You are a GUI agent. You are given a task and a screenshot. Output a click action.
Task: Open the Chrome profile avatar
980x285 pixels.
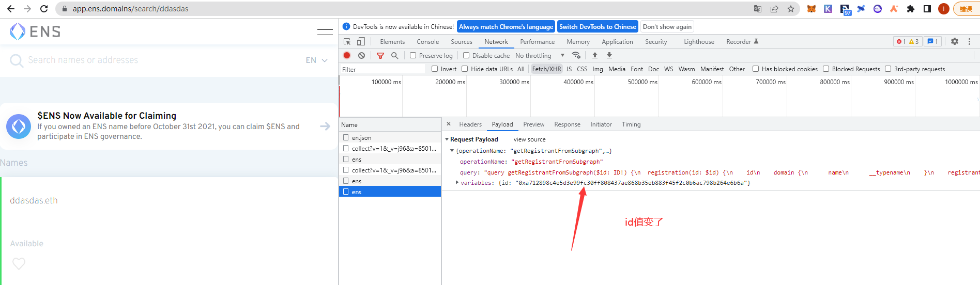(x=944, y=9)
